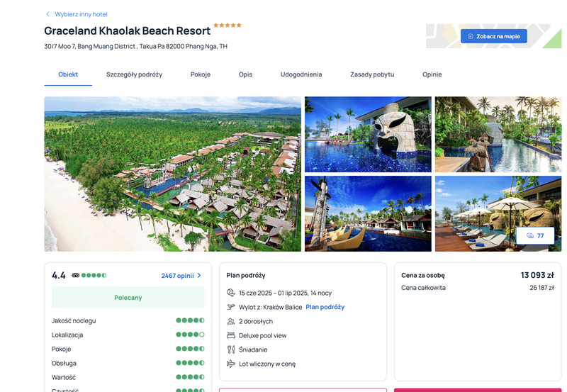Click the Wartość label
Screen dimensions: 567x392
coord(64,377)
